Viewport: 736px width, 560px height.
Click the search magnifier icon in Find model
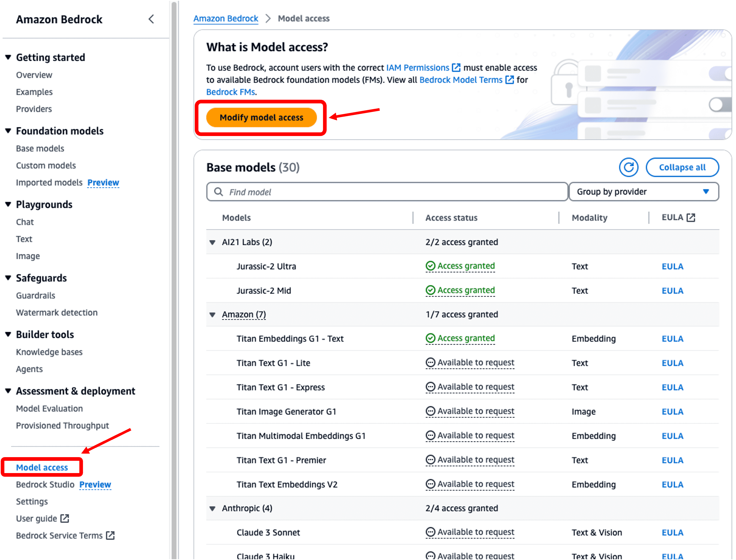(x=218, y=192)
